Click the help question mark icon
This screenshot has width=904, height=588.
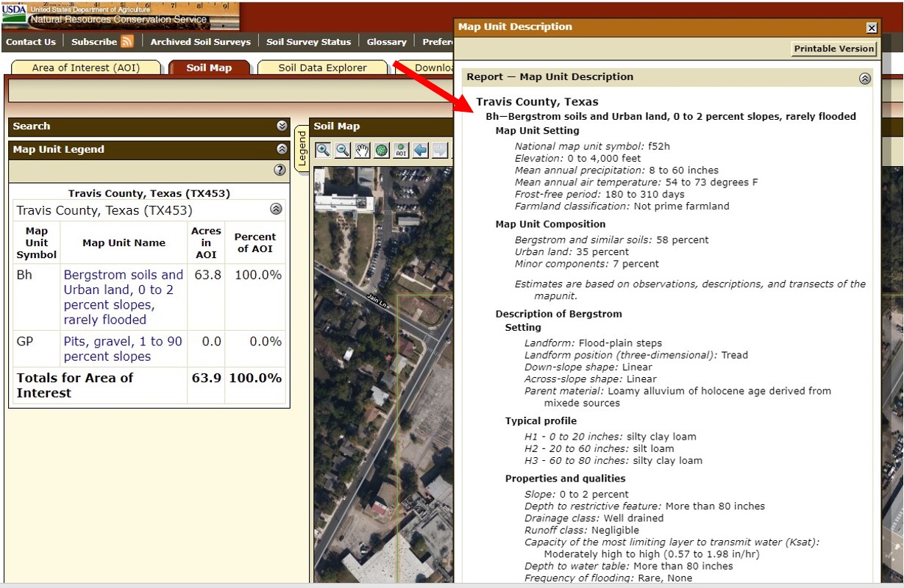280,170
